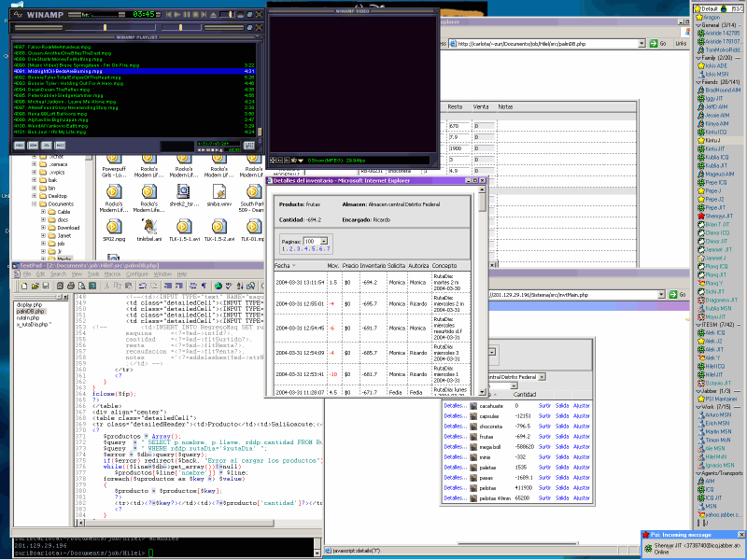
Task: Go to page 7 of inventory details
Action: (x=329, y=249)
